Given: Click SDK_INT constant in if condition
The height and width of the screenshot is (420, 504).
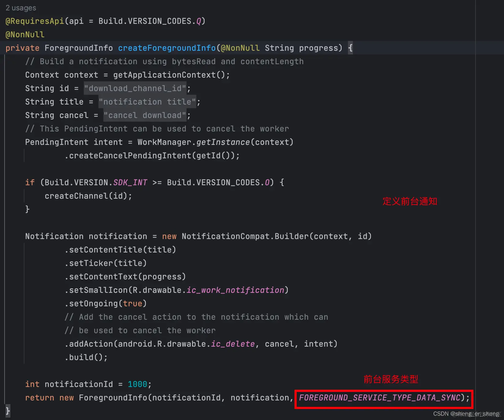Looking at the screenshot, I should point(130,182).
